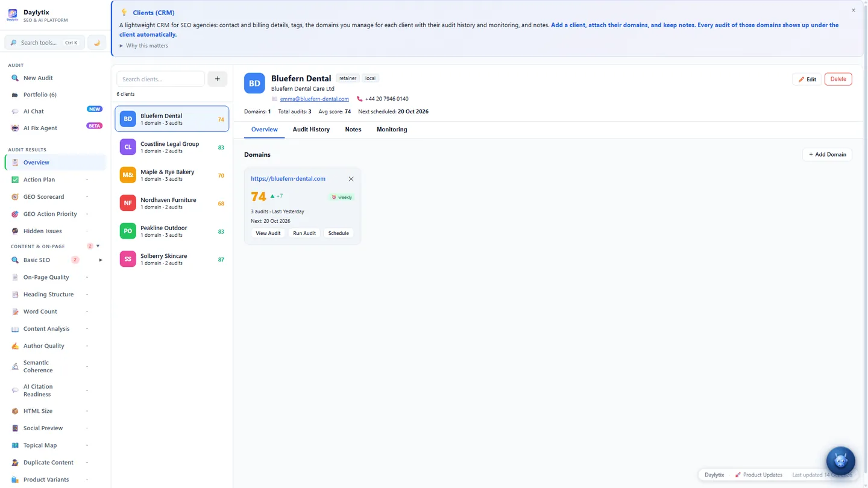Open Product Updates in the footer
Screen dimensions: 868x488
[x=758, y=475]
